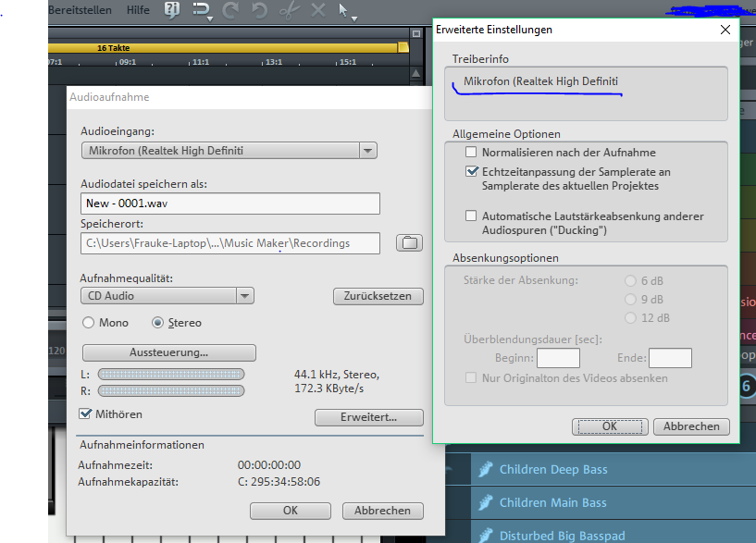Click ruler position 13:1 in timeline

(274, 62)
